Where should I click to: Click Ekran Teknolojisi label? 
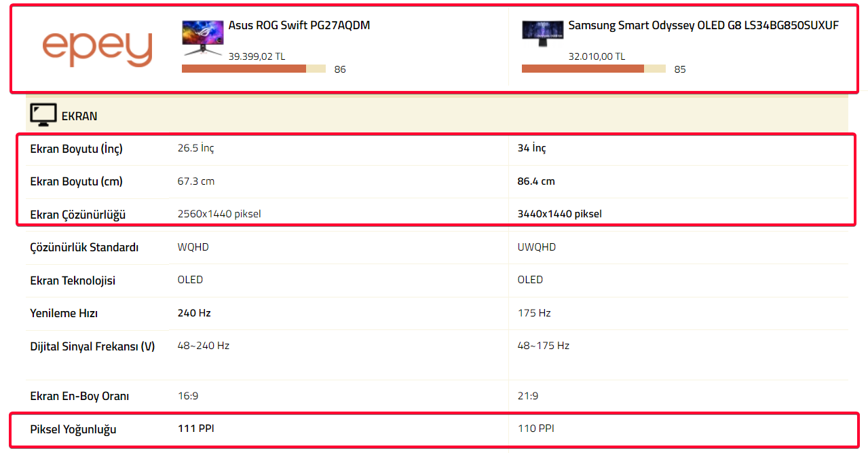(x=73, y=280)
